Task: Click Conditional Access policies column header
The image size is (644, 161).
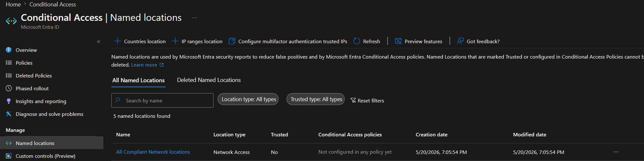Action: 350,134
